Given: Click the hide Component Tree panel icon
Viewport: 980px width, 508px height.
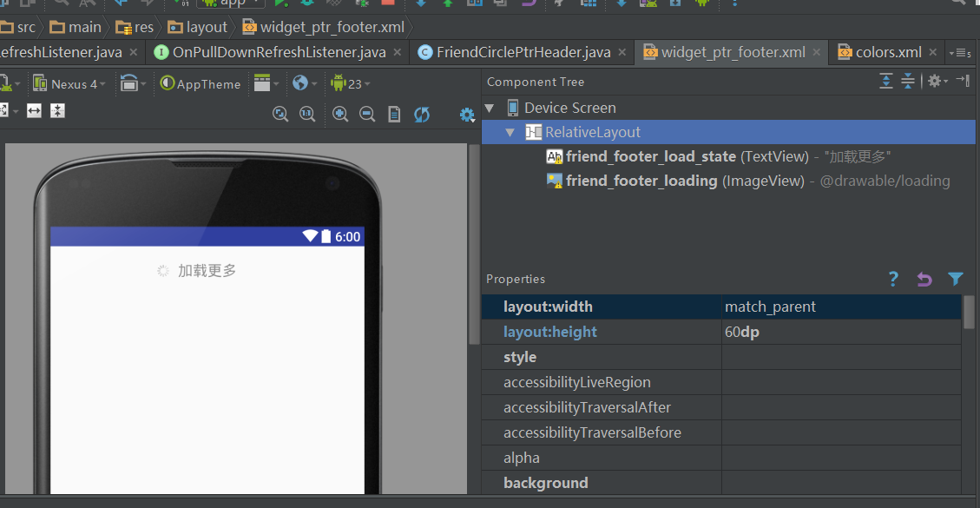Looking at the screenshot, I should pyautogui.click(x=963, y=81).
